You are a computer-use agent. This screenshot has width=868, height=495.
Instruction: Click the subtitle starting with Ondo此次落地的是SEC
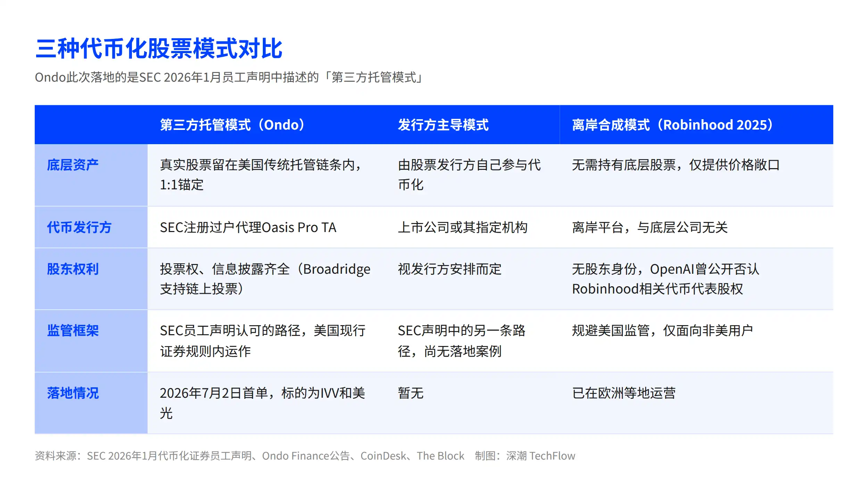pyautogui.click(x=229, y=77)
